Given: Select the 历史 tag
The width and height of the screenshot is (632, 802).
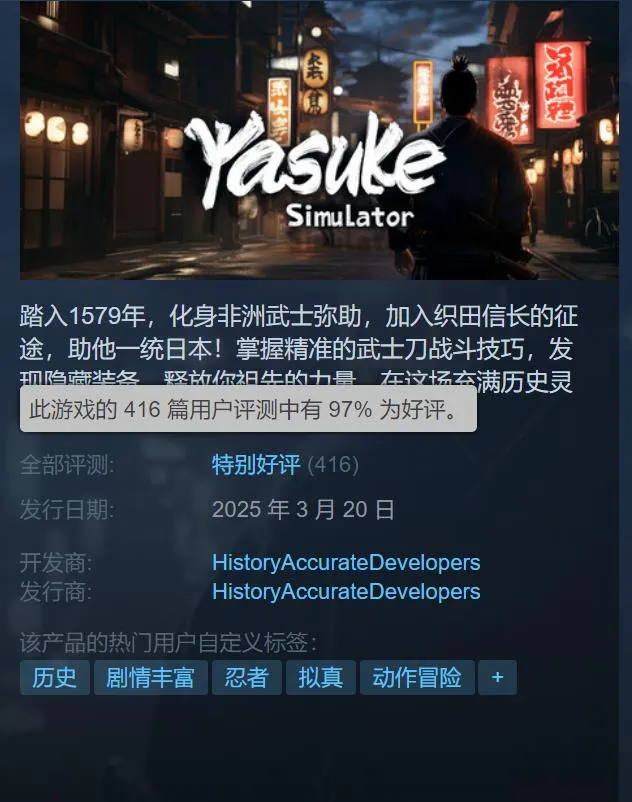Looking at the screenshot, I should pos(55,677).
